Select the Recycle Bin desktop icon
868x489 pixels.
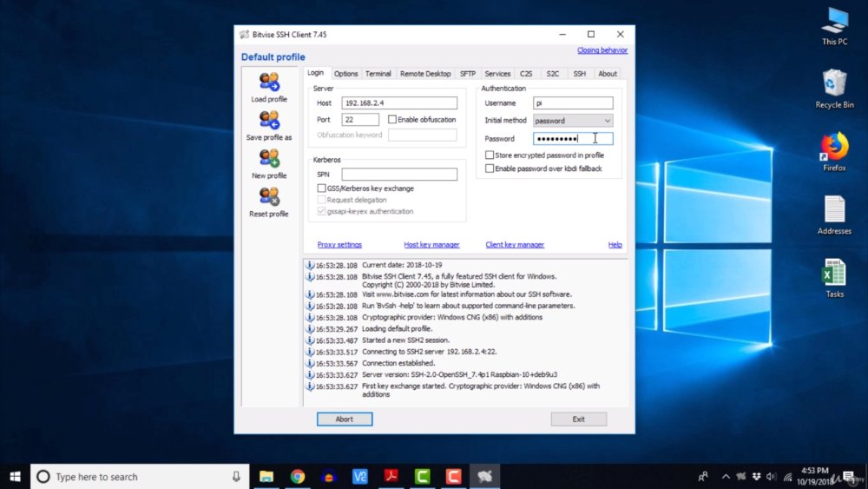click(x=834, y=89)
